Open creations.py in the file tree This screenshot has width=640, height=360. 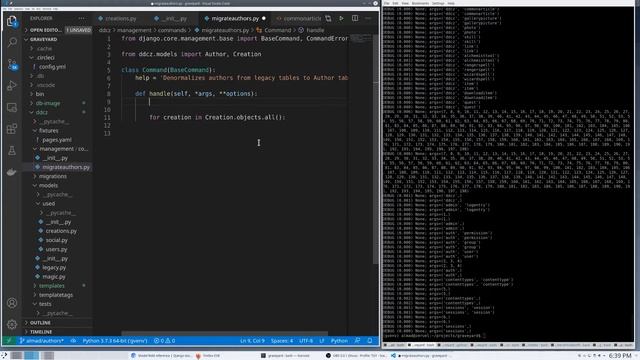point(61,231)
